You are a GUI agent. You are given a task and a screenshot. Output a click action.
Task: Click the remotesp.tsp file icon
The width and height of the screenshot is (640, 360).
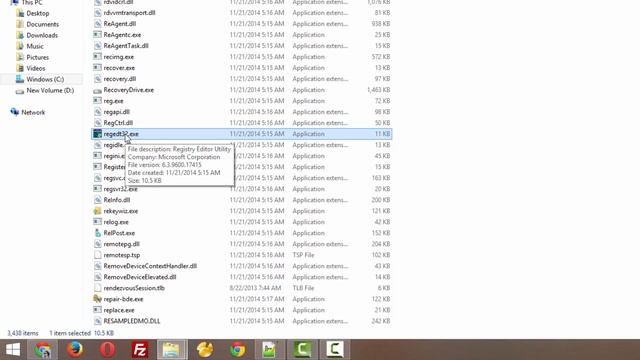(x=97, y=255)
